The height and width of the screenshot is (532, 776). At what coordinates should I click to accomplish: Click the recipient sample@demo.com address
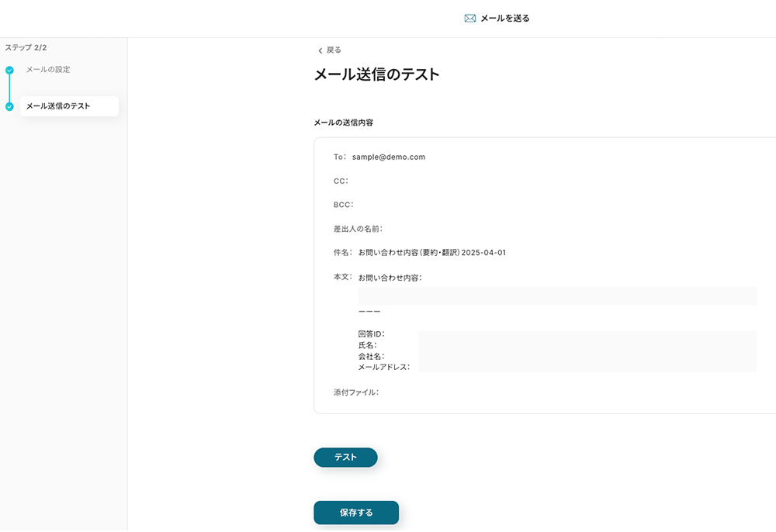click(x=389, y=157)
